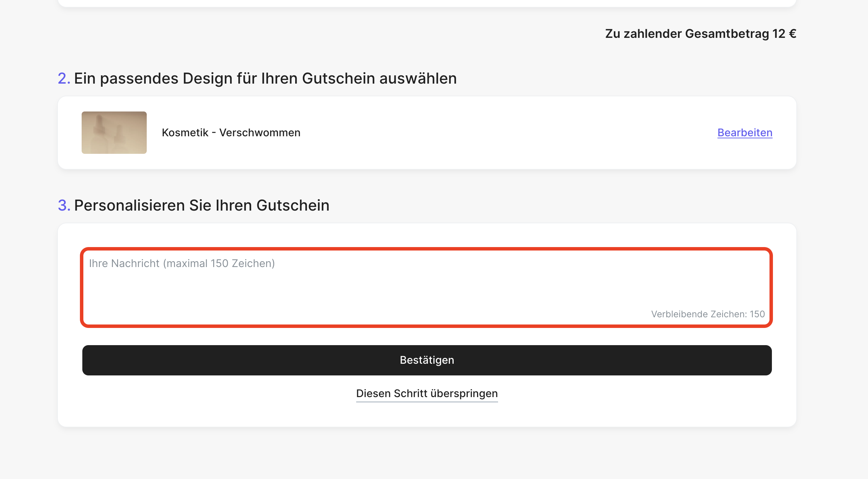Viewport: 868px width, 479px height.
Task: Click the Bearbeiten link
Action: click(745, 132)
